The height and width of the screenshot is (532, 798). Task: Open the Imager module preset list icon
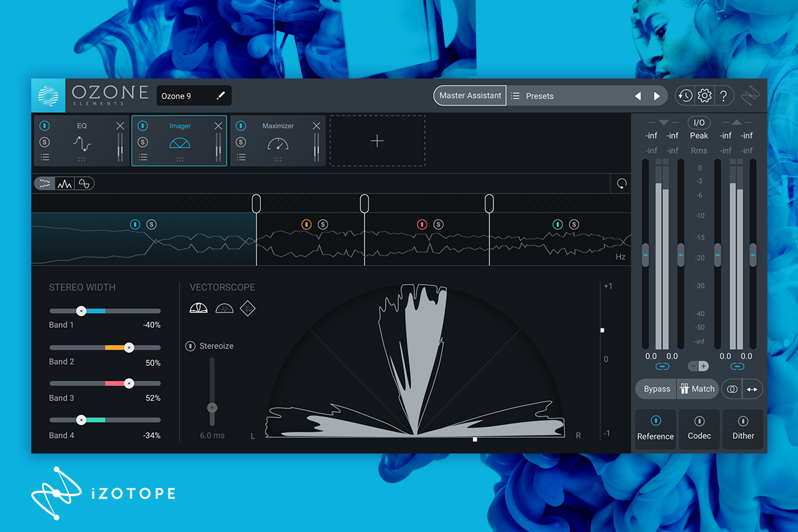point(142,157)
